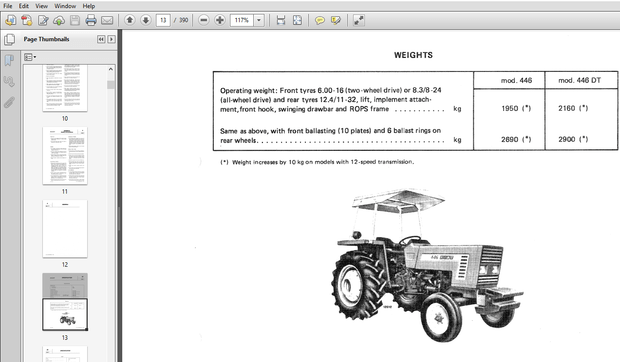The image size is (620, 362).
Task: Click the page number field showing 13
Action: click(163, 20)
